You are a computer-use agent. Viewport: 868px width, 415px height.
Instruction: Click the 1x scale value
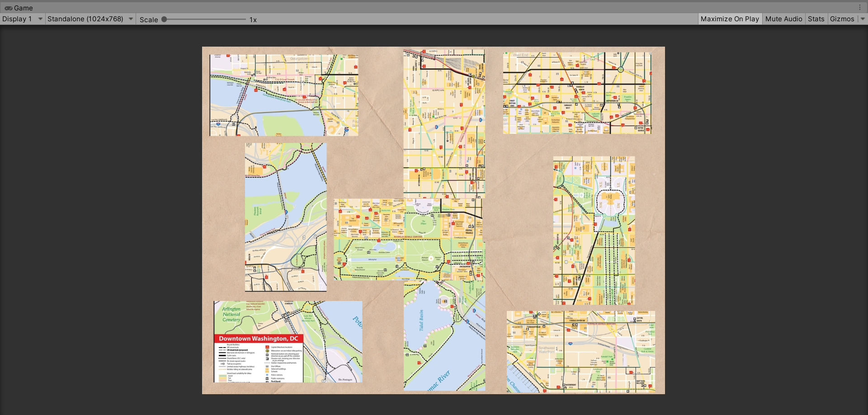pyautogui.click(x=253, y=19)
